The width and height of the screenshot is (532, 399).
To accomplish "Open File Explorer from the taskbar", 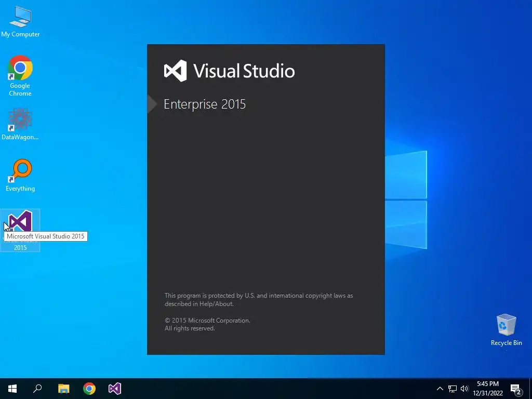I will click(63, 389).
